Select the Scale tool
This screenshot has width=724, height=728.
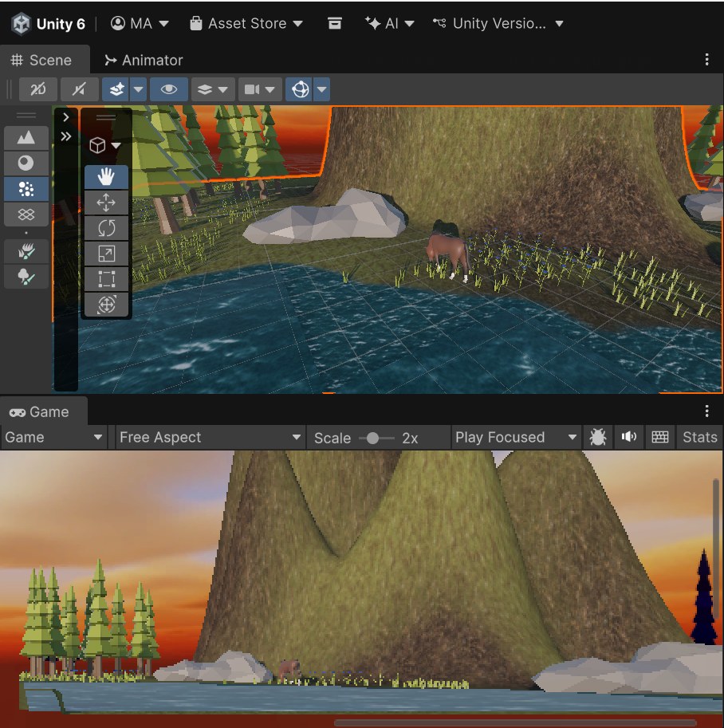106,254
